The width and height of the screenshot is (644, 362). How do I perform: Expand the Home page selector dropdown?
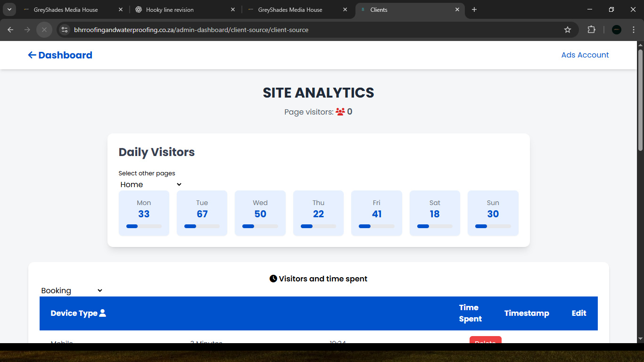click(150, 185)
